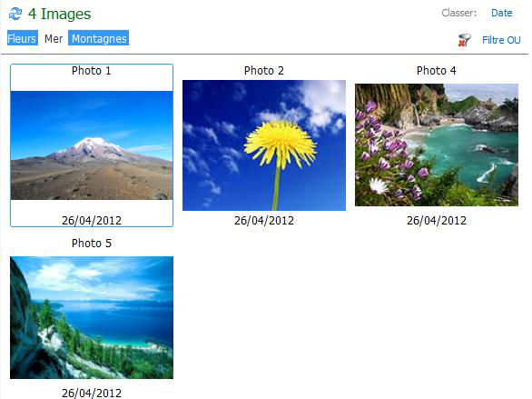Open the Date sort option
The width and height of the screenshot is (532, 399).
[x=501, y=13]
